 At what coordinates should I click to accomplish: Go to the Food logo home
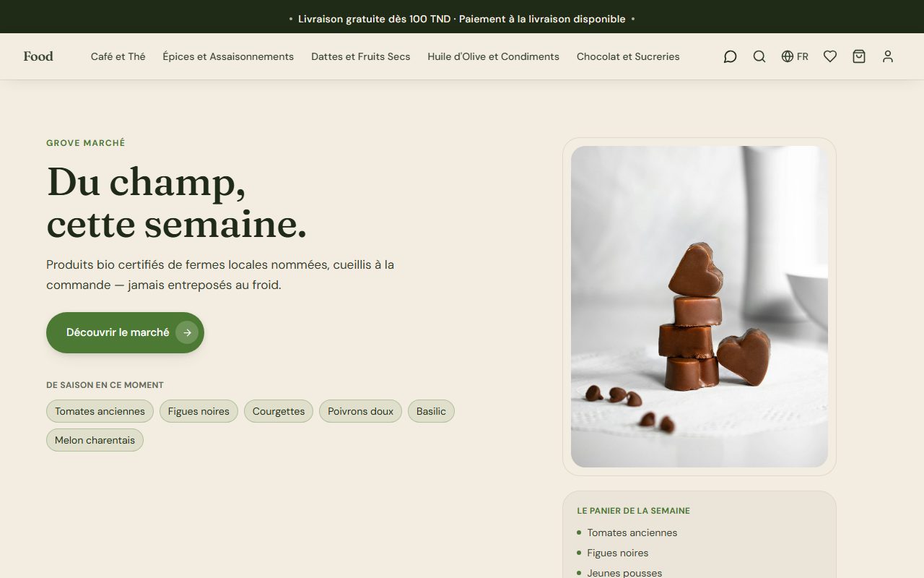coord(38,56)
